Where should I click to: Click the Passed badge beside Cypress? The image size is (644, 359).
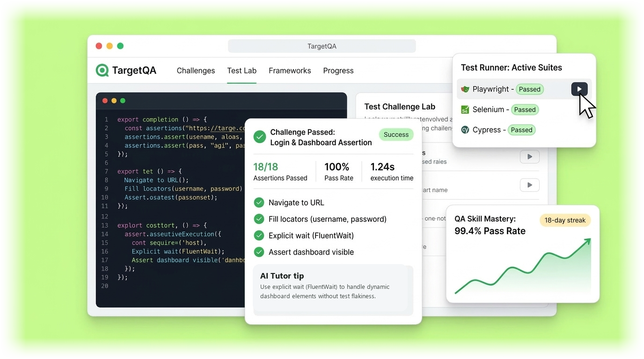pyautogui.click(x=522, y=130)
